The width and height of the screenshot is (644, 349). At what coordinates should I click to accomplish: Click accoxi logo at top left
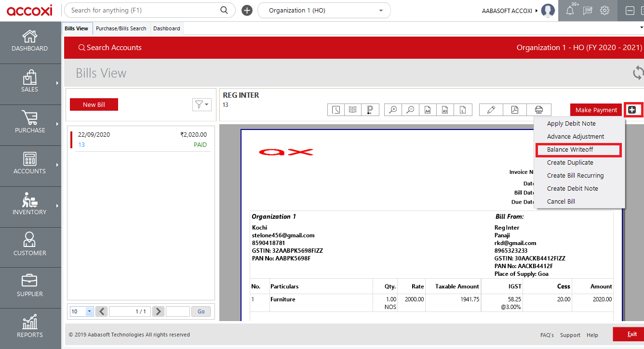pos(29,11)
